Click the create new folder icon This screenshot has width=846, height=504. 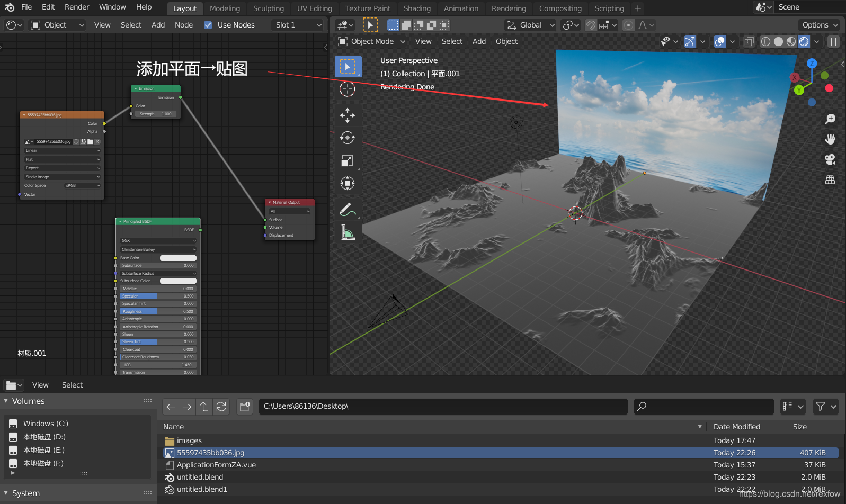(x=245, y=407)
